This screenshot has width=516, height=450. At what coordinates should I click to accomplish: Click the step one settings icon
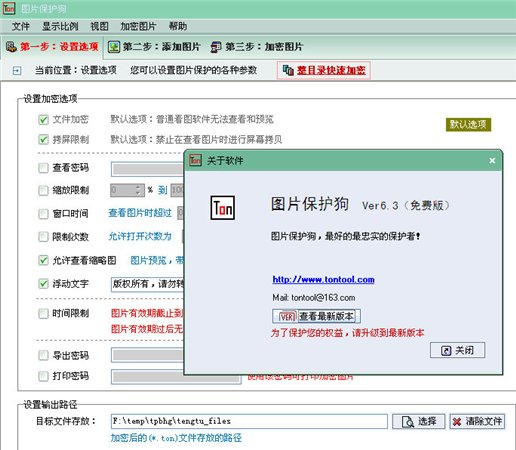(x=11, y=47)
